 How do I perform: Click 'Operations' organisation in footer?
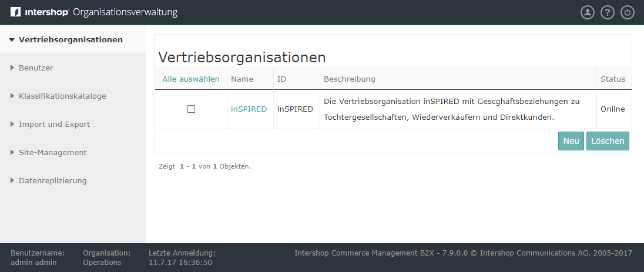pos(102,262)
